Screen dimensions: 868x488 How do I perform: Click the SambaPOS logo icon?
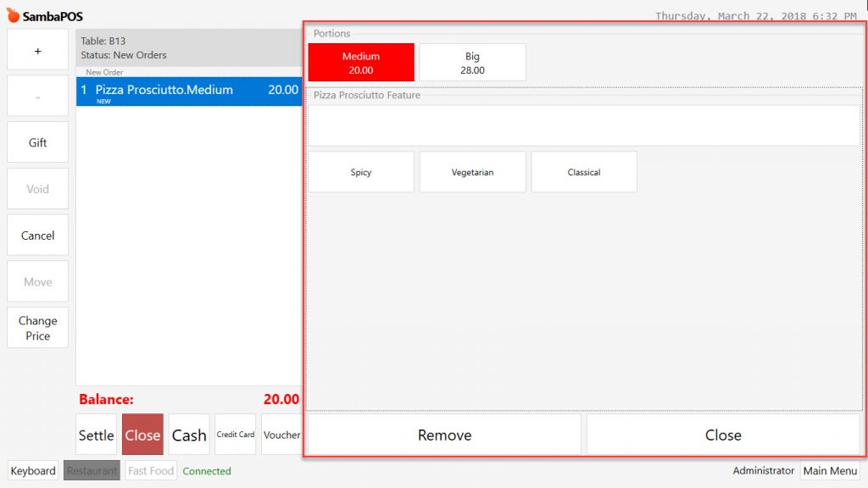coord(14,15)
